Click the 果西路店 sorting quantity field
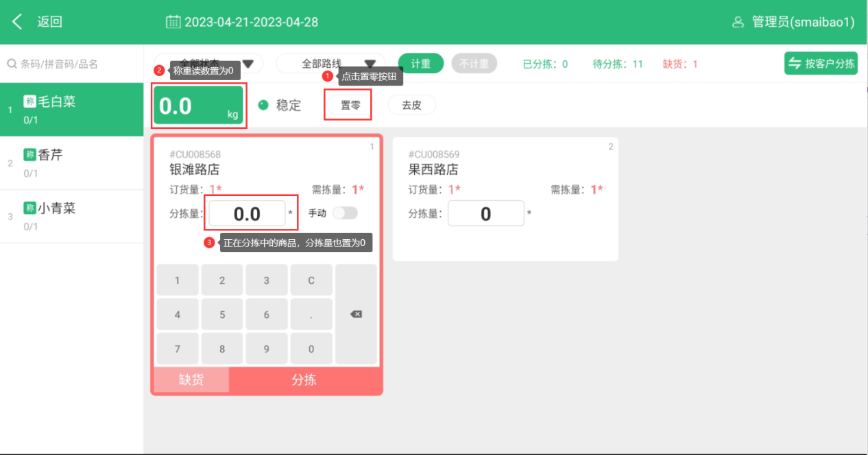Image resolution: width=868 pixels, height=455 pixels. click(485, 214)
